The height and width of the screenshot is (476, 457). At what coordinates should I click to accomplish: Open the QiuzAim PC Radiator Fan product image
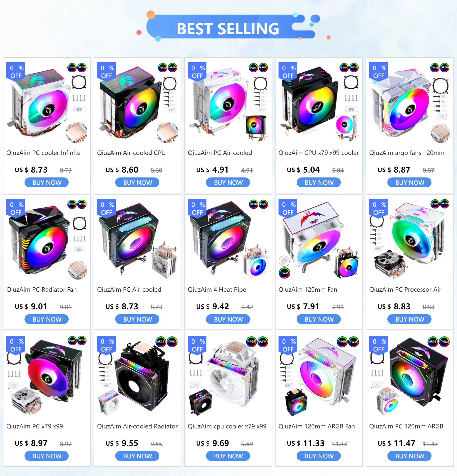[47, 240]
